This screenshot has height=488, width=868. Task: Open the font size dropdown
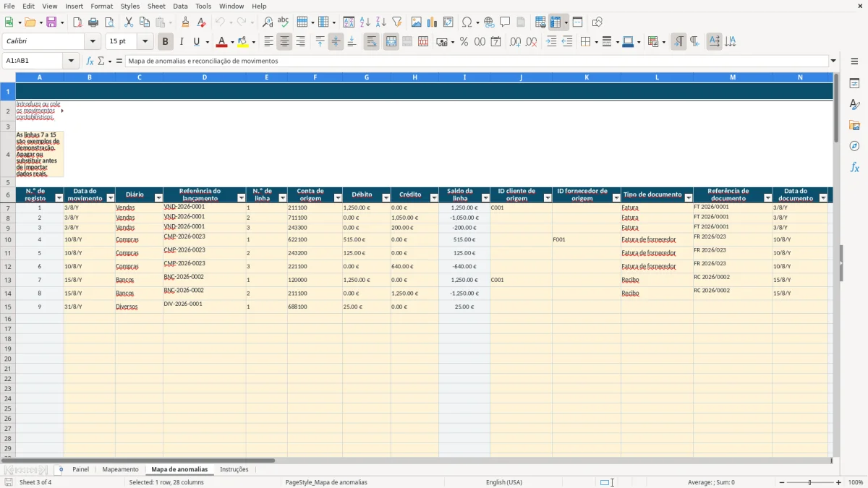coord(145,42)
